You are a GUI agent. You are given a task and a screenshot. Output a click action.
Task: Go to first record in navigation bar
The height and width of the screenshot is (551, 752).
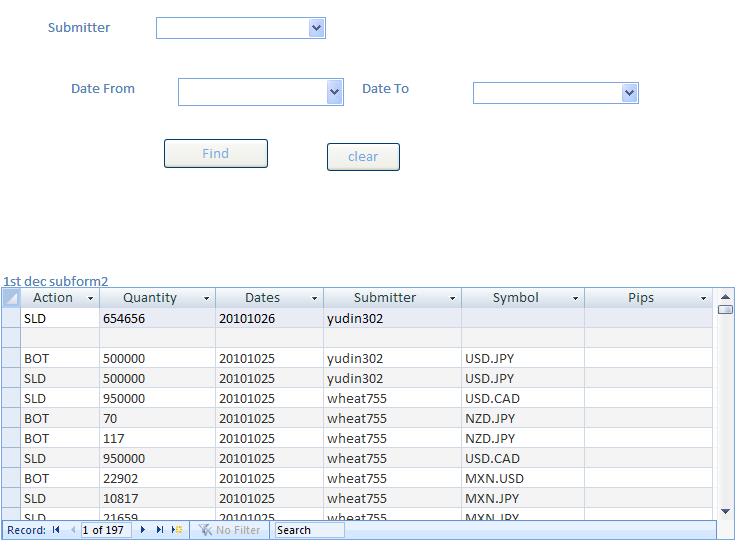point(56,530)
